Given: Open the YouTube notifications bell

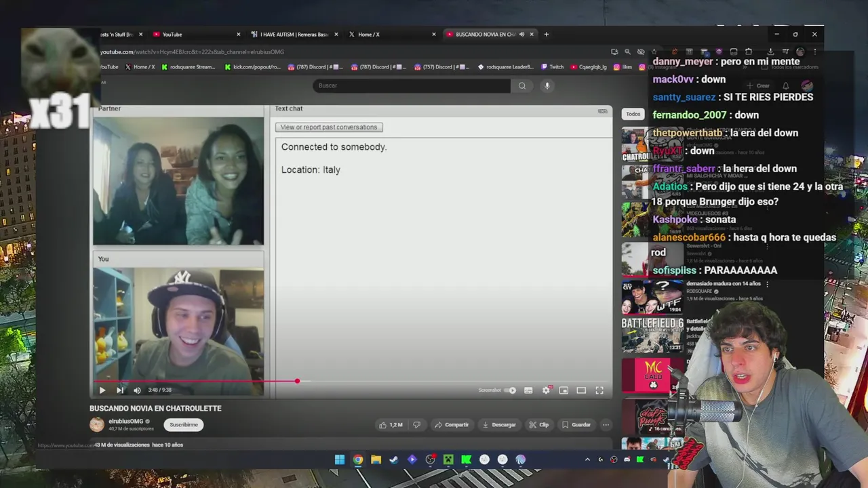Looking at the screenshot, I should pyautogui.click(x=785, y=86).
